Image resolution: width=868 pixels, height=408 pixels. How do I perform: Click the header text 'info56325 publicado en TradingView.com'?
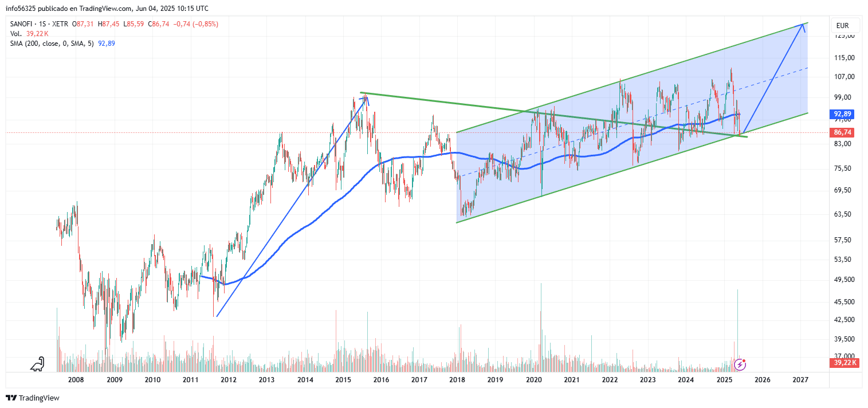(68, 9)
